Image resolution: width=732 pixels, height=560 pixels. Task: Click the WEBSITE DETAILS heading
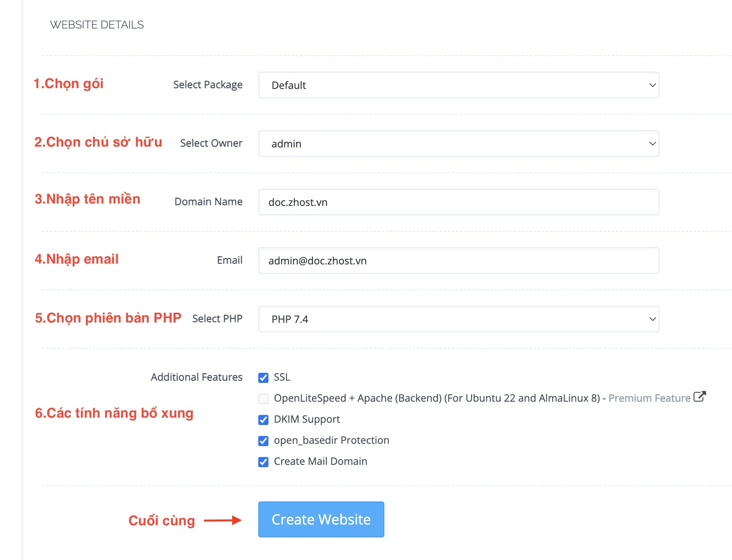tap(97, 25)
